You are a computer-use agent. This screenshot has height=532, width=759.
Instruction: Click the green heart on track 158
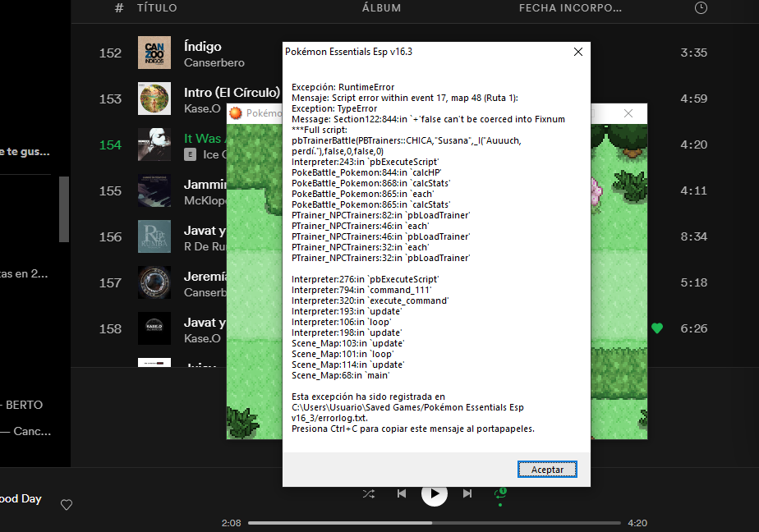656,328
